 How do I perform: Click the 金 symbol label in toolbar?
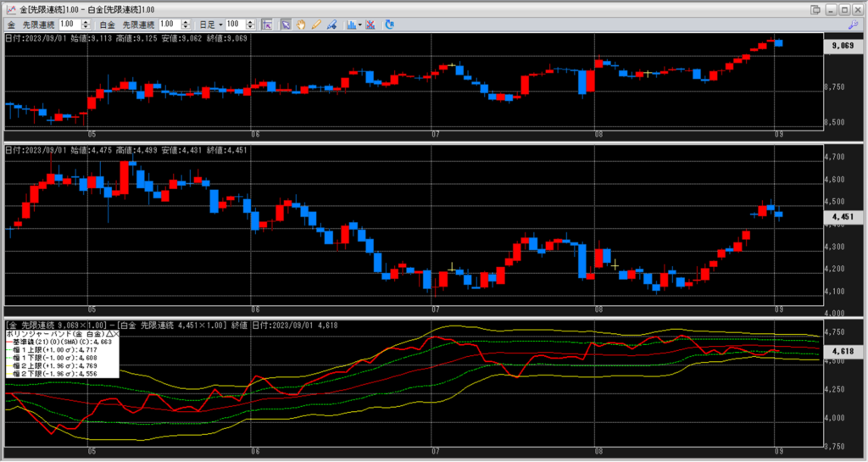(10, 25)
